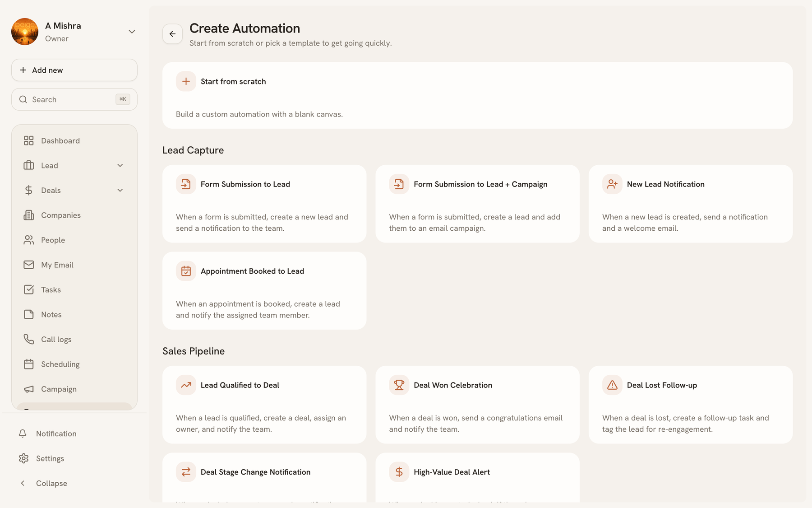Click the Lead Qualified to Deal title
This screenshot has height=508, width=812.
coord(240,385)
